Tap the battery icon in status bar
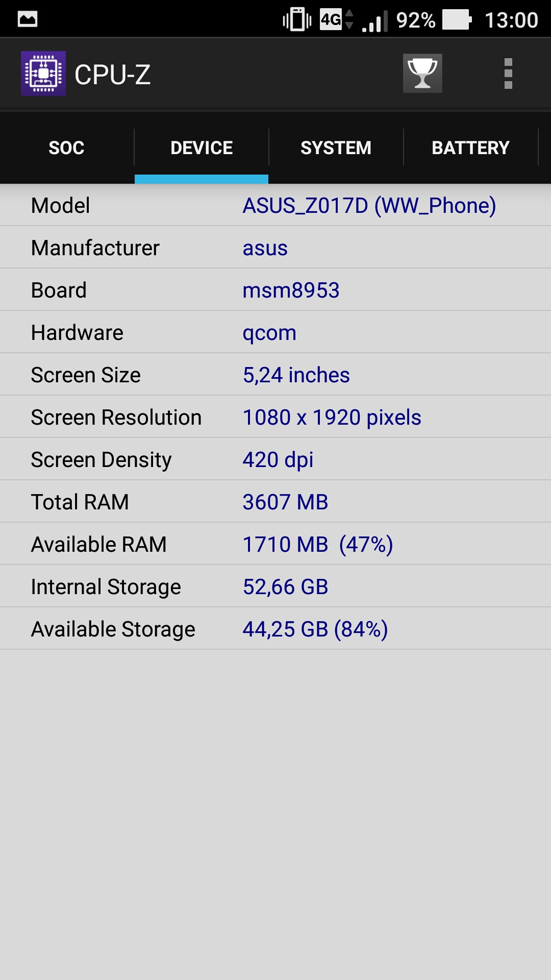This screenshot has height=980, width=551. coord(457,20)
